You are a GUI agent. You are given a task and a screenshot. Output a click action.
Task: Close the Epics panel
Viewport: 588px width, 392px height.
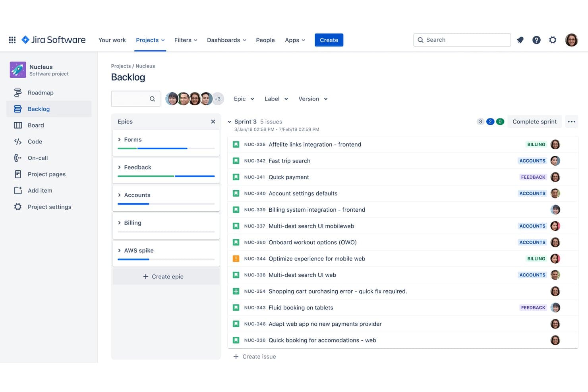(213, 122)
